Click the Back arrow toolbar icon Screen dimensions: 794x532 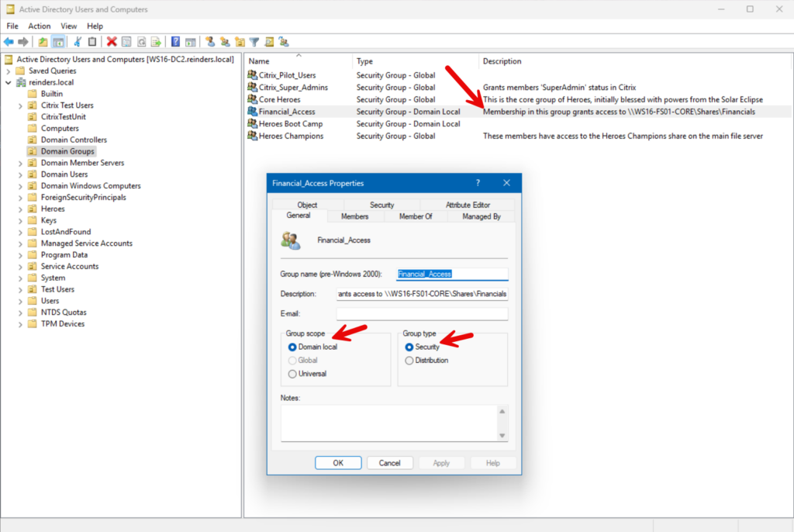(9, 42)
